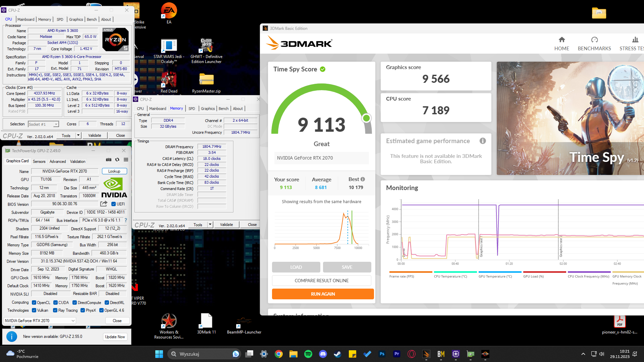Toggle the Vulkan checkbox
644x362 pixels.
click(34, 310)
